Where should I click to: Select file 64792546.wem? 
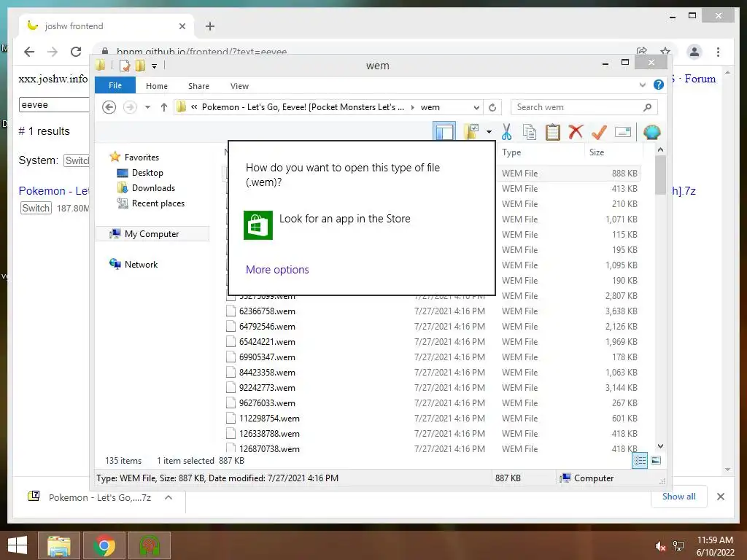tap(267, 326)
